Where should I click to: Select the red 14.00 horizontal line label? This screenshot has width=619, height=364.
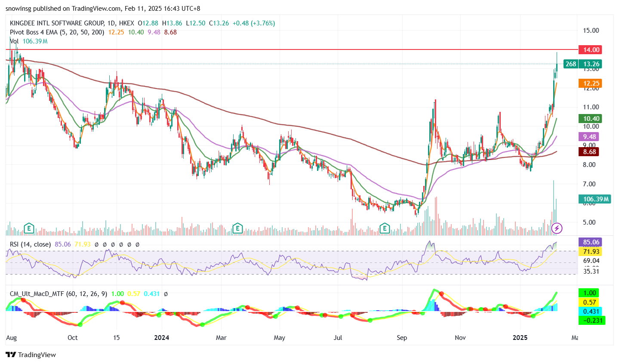point(590,49)
